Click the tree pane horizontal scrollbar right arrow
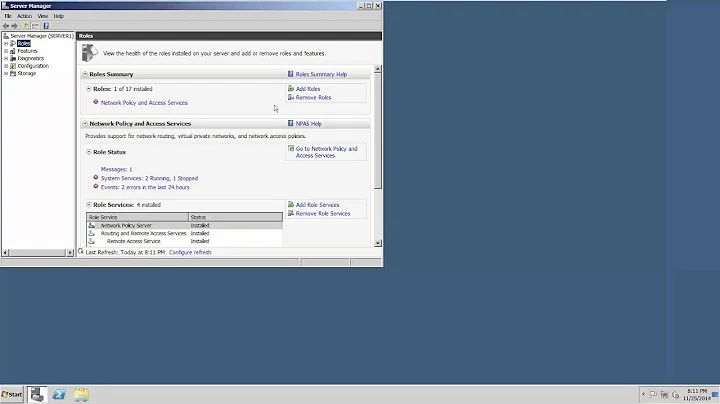 click(x=70, y=252)
